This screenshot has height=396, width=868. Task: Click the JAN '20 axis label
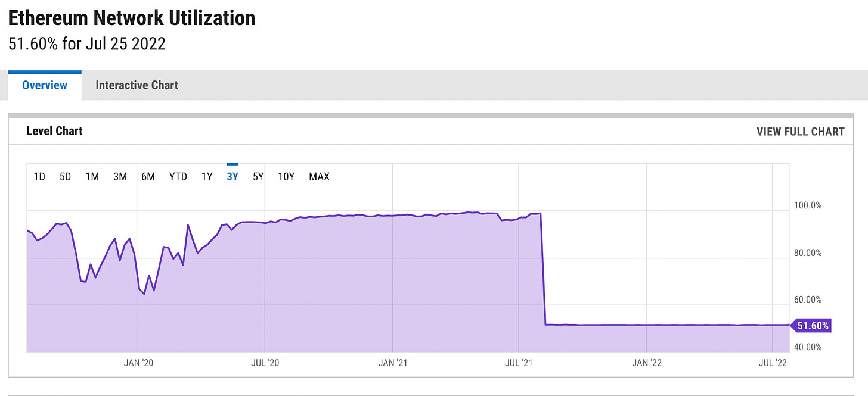[x=139, y=363]
